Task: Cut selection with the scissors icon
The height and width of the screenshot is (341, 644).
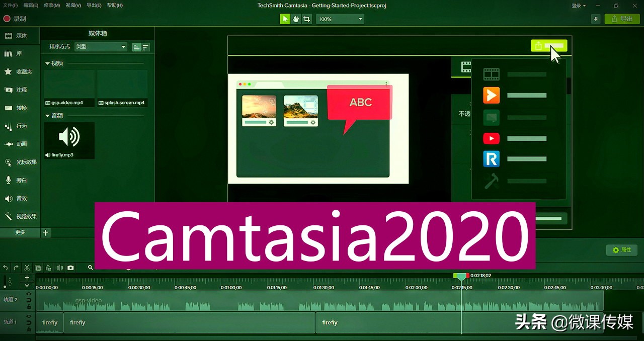Action: pyautogui.click(x=27, y=268)
